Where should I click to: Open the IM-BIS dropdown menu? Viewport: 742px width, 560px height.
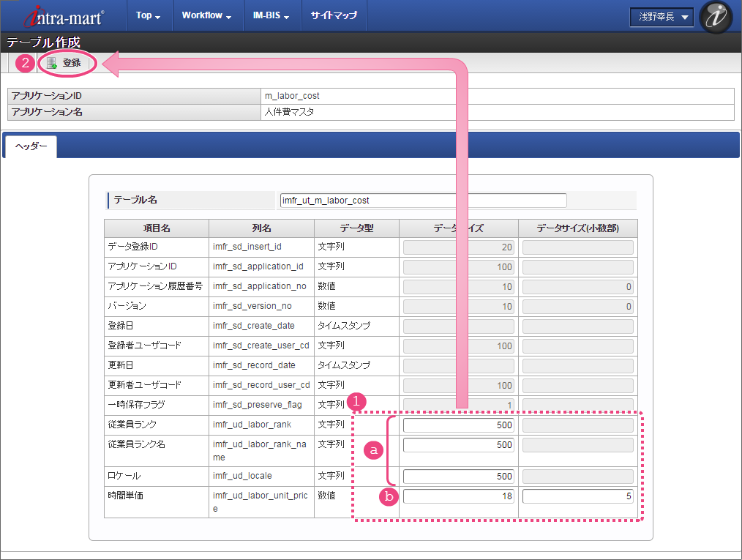(271, 15)
